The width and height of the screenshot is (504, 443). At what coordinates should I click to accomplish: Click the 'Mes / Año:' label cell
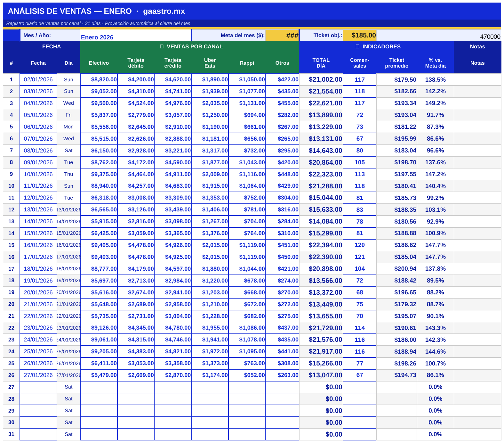(50, 35)
